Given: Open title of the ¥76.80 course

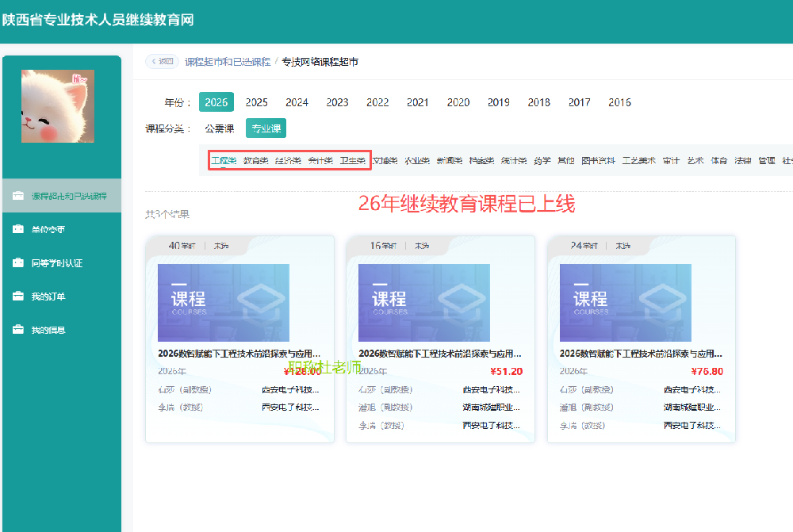Looking at the screenshot, I should click(641, 354).
